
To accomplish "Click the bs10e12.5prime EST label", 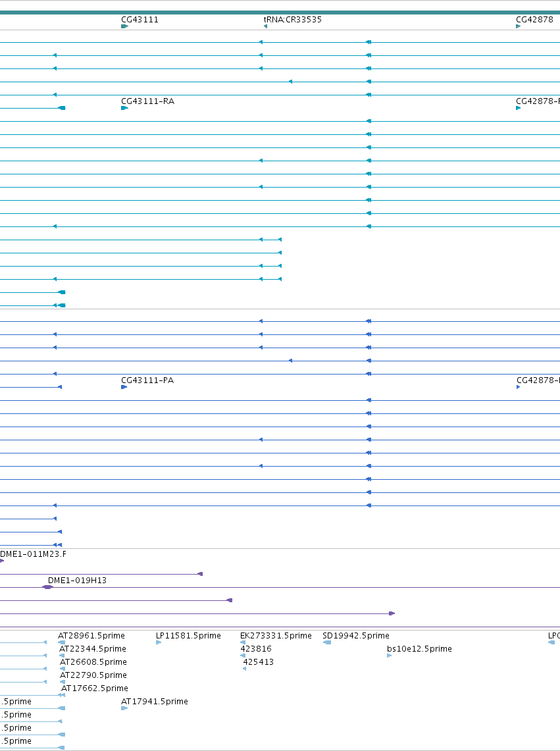I will [x=420, y=649].
